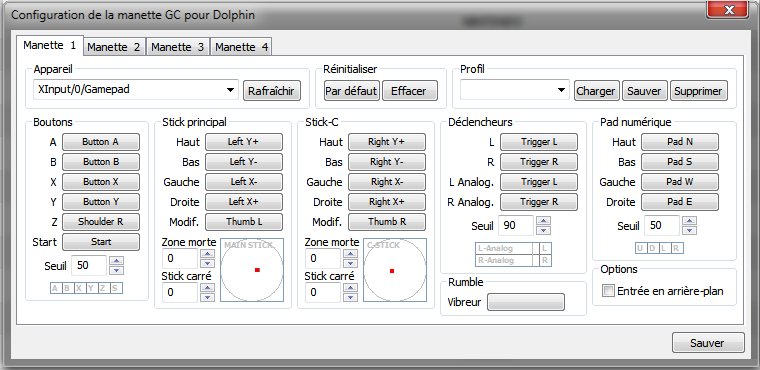Screen dimensions: 760x370
Task: Increase Stick principal Stick carré value
Action: pos(207,288)
